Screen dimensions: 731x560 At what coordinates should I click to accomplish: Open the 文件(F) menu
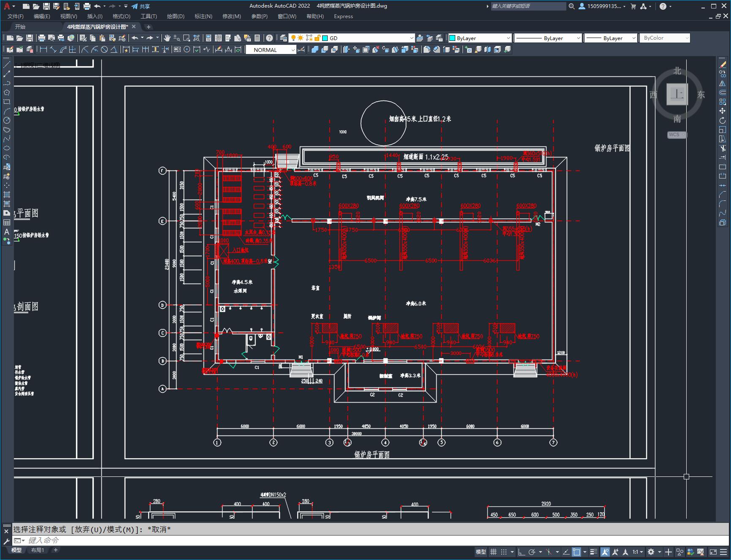click(16, 16)
